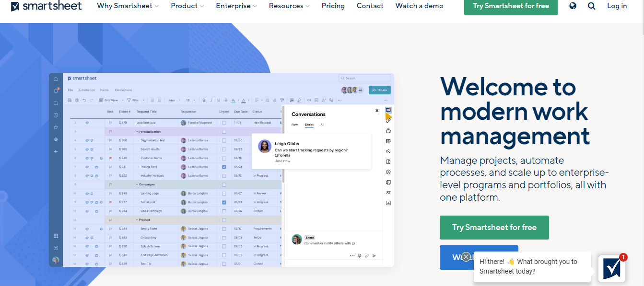Close the Conversations panel

point(377,111)
